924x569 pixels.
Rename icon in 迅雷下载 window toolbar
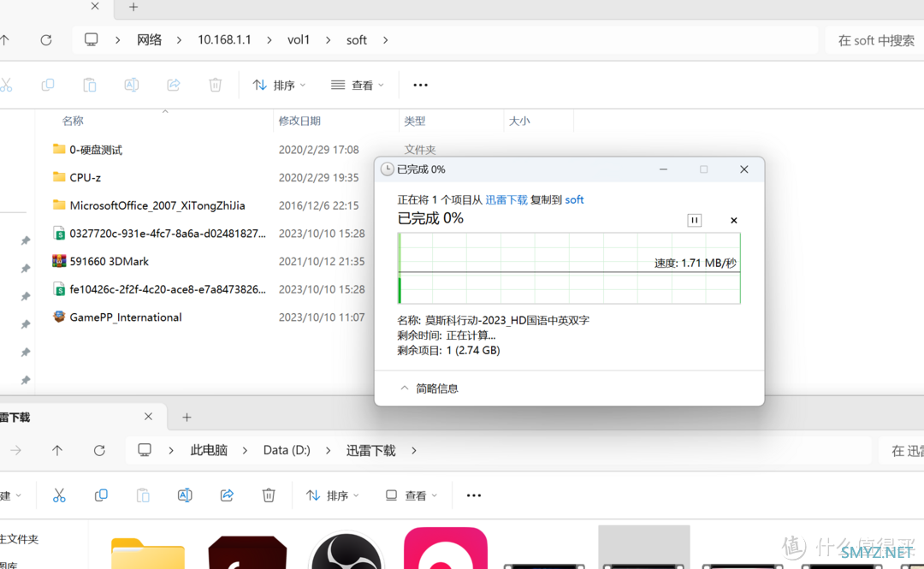(185, 495)
